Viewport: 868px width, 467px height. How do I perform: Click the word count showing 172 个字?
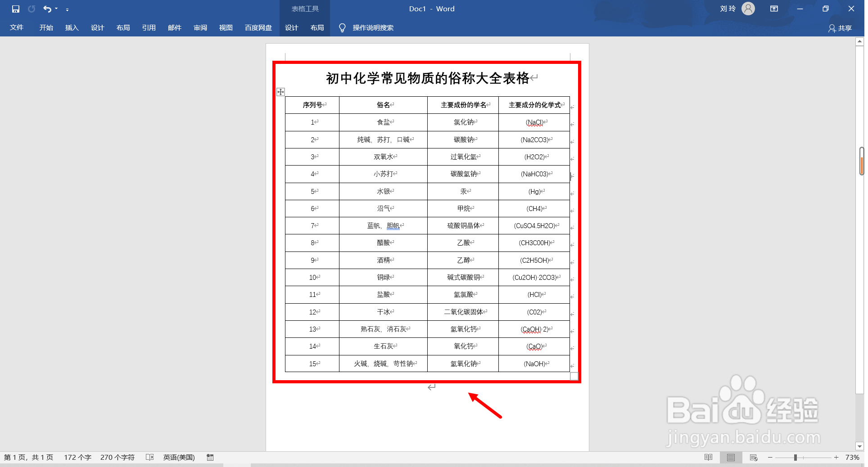pos(77,457)
